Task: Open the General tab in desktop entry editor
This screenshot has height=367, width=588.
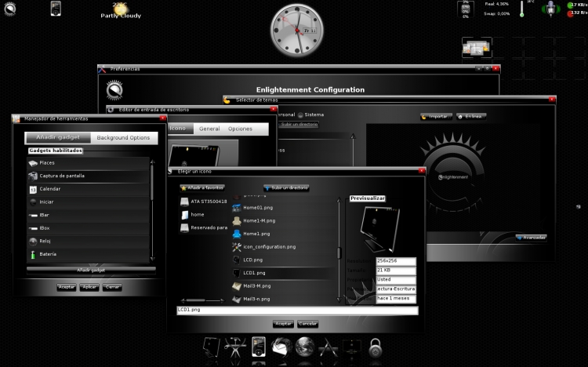Action: pyautogui.click(x=209, y=129)
